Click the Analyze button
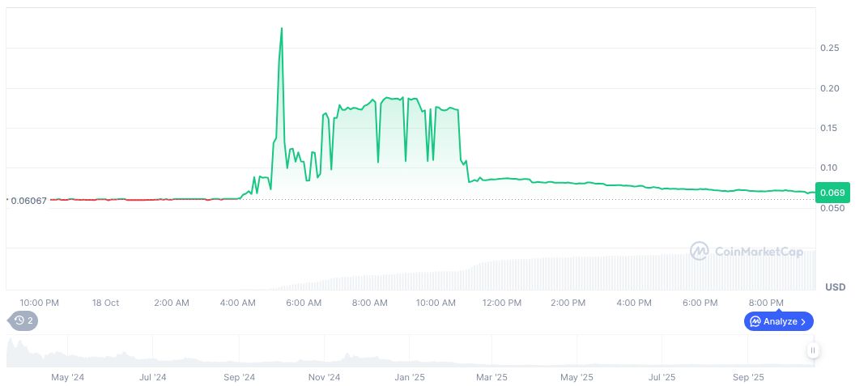868x386 pixels. [778, 321]
